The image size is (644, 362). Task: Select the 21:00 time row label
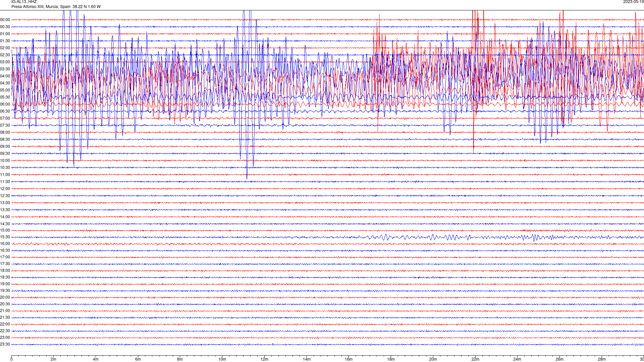click(x=5, y=311)
